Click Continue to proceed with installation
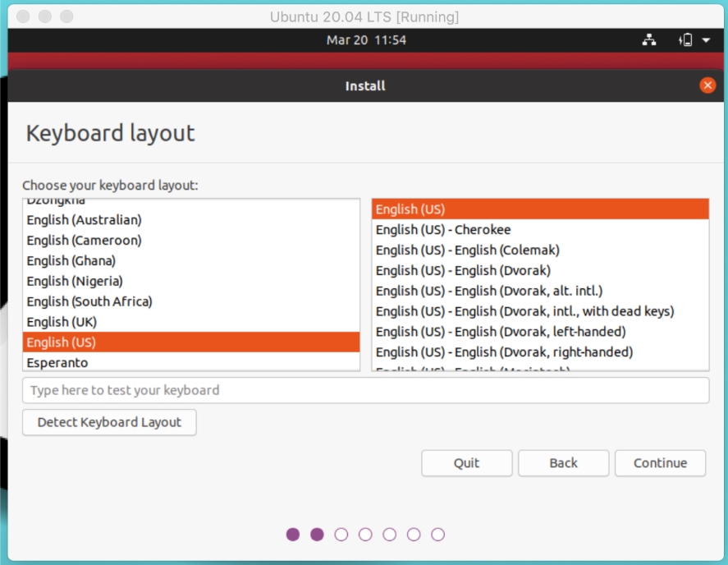Viewport: 728px width, 565px height. (x=660, y=463)
